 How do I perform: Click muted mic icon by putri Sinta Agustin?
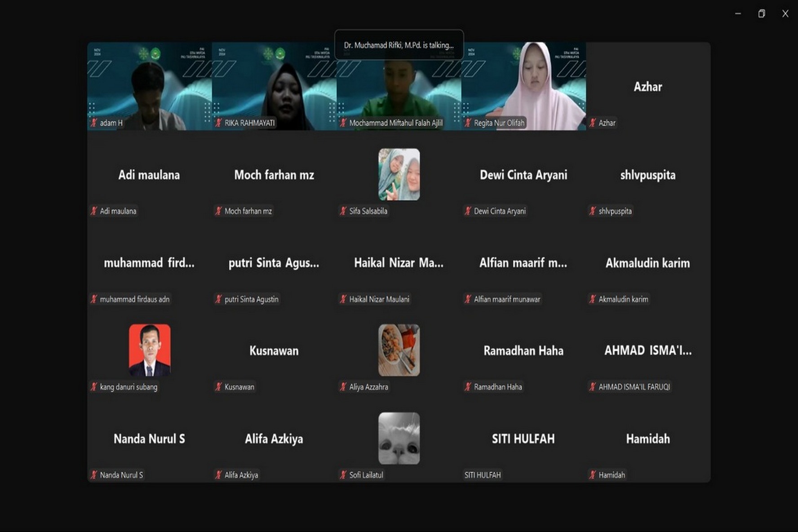point(219,299)
